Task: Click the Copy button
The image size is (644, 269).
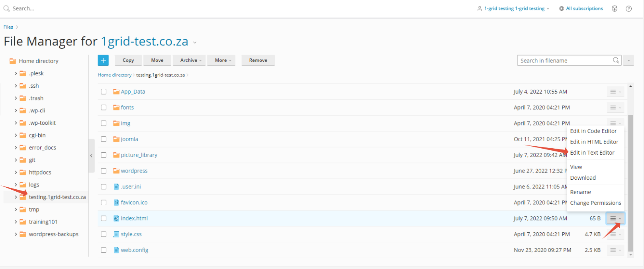Action: click(128, 60)
